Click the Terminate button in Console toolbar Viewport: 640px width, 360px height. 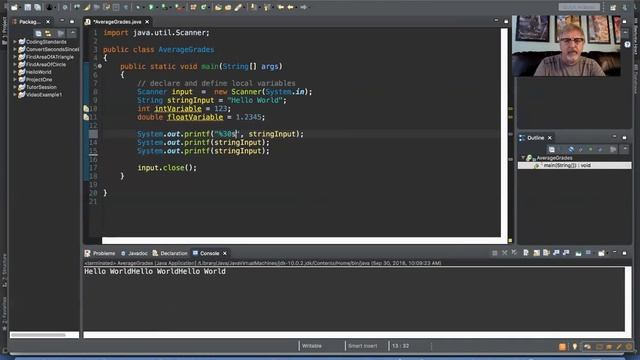(x=495, y=253)
